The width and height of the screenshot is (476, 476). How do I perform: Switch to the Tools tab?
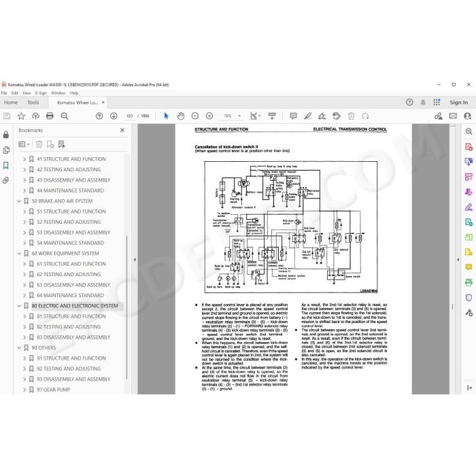33,103
